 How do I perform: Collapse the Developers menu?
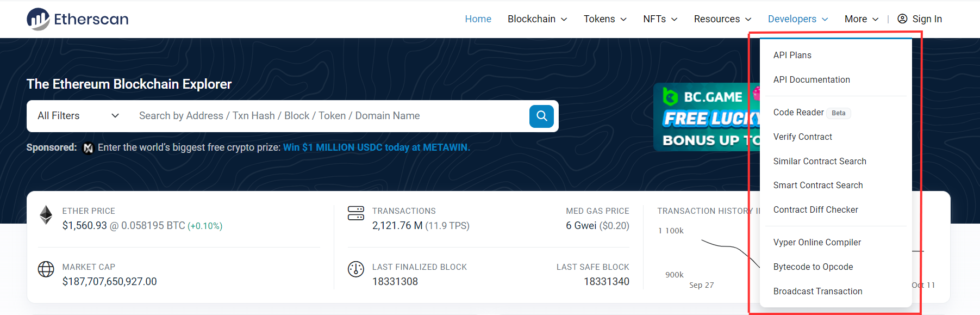(x=797, y=19)
